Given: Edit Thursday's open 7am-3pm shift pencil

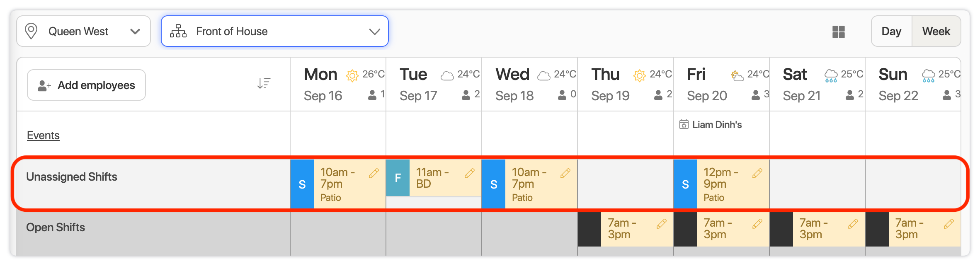Looking at the screenshot, I should pyautogui.click(x=661, y=224).
